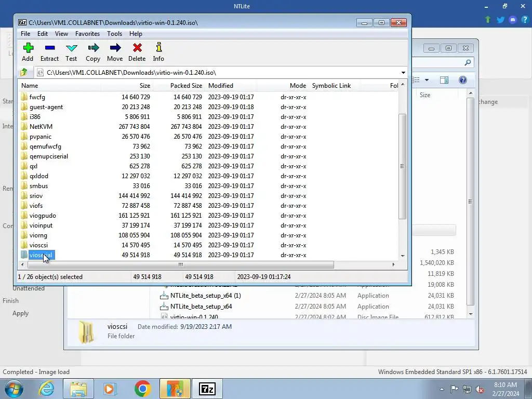Select the viofs folder row
This screenshot has height=399, width=532.
[208, 205]
